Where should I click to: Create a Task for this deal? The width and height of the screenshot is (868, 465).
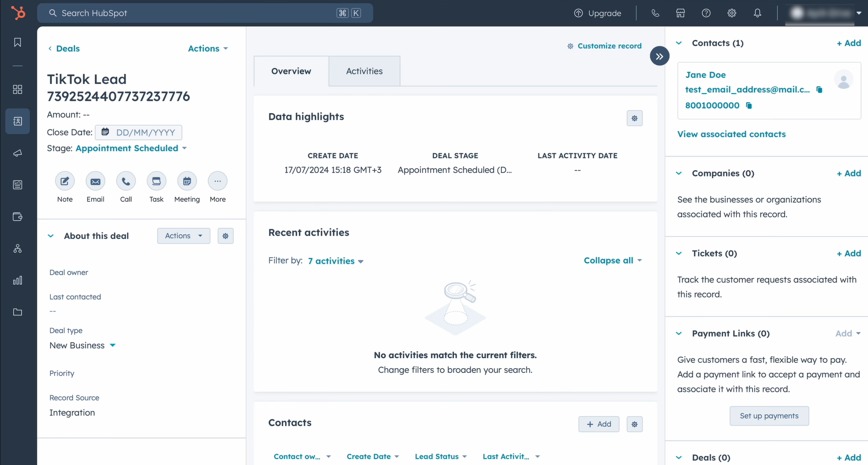[x=156, y=181]
